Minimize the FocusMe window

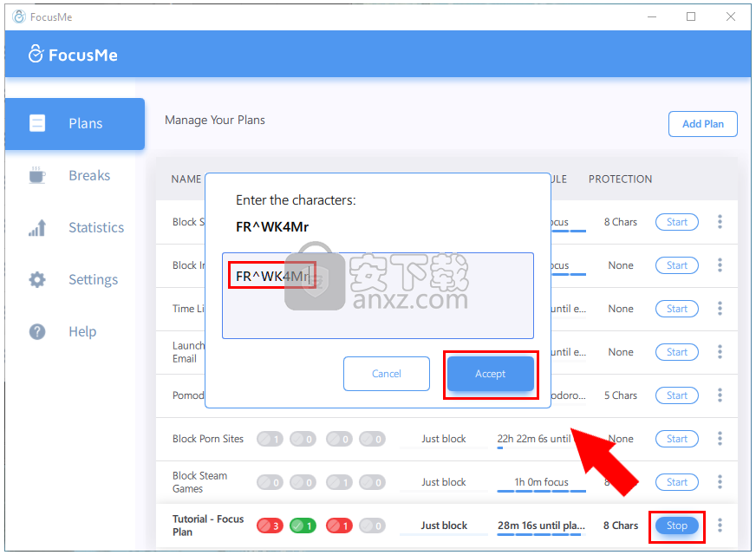click(x=652, y=16)
